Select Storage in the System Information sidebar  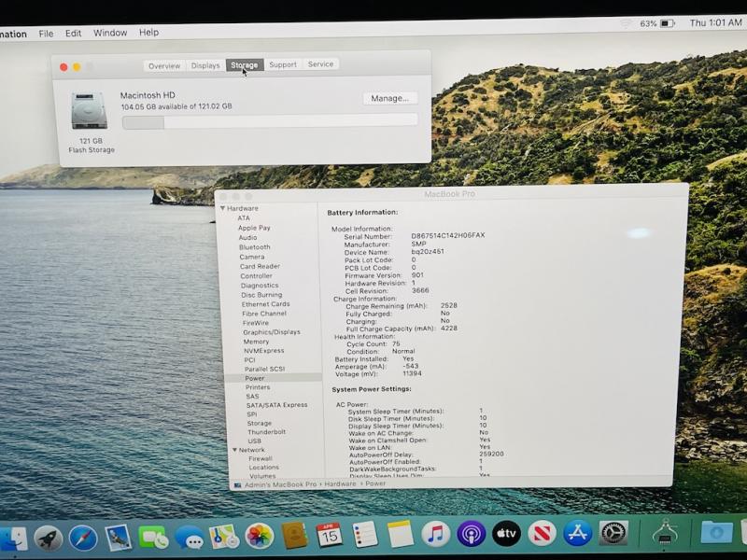point(260,423)
